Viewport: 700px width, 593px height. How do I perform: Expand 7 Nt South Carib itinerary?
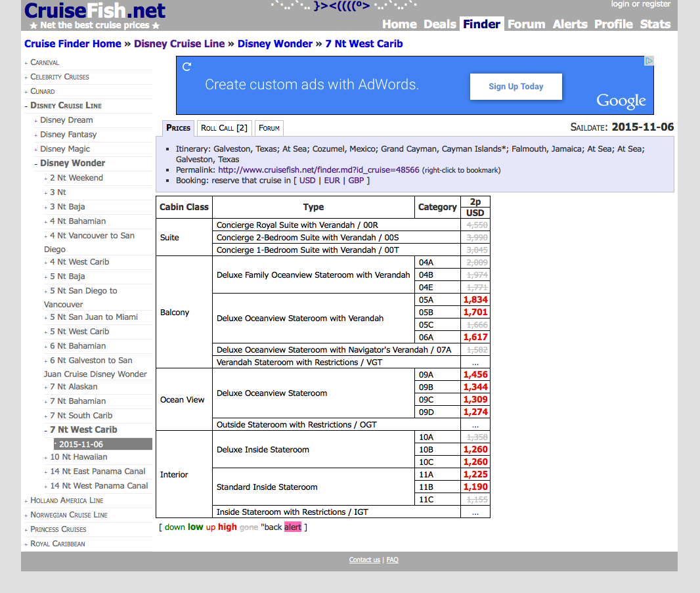[x=81, y=415]
